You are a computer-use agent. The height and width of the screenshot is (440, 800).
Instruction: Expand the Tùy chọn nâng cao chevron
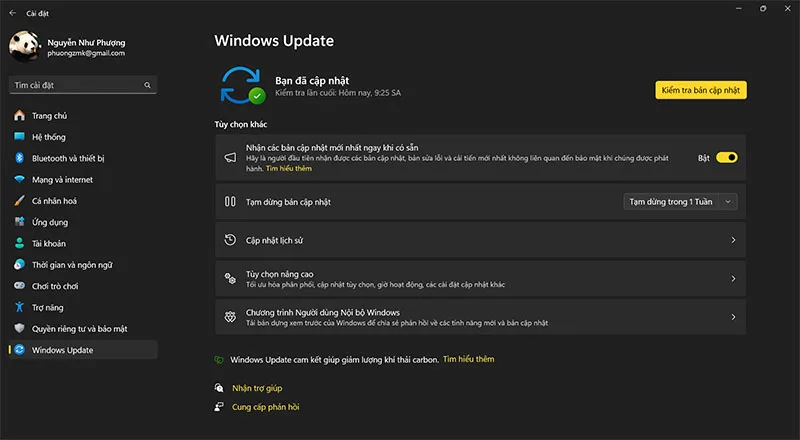coord(733,278)
